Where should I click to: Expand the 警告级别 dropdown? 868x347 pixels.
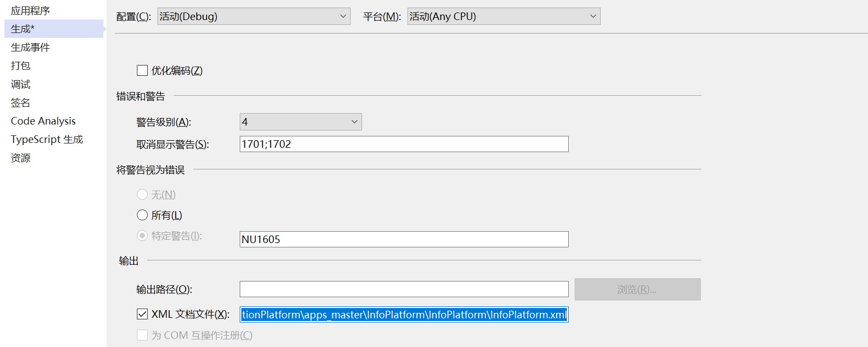(300, 122)
